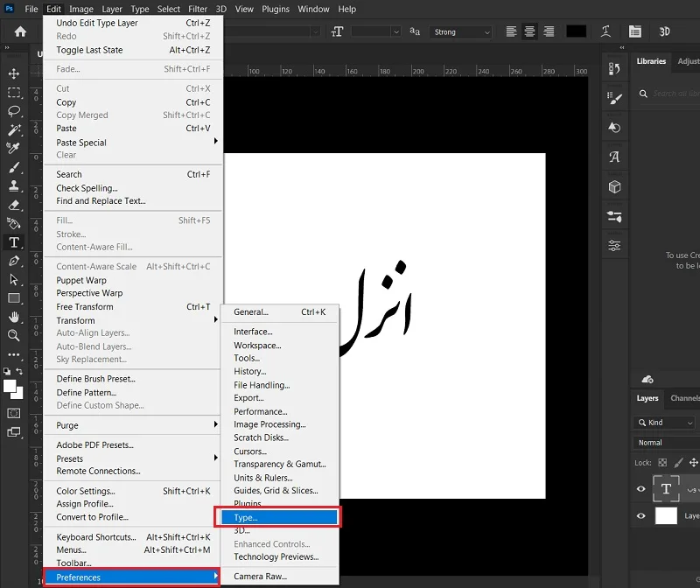Image resolution: width=700 pixels, height=588 pixels.
Task: Set center align text
Action: pyautogui.click(x=529, y=31)
